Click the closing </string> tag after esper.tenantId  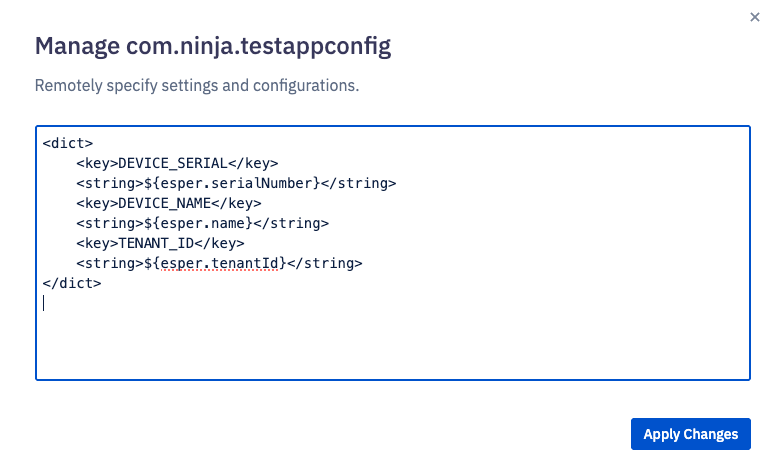click(325, 263)
